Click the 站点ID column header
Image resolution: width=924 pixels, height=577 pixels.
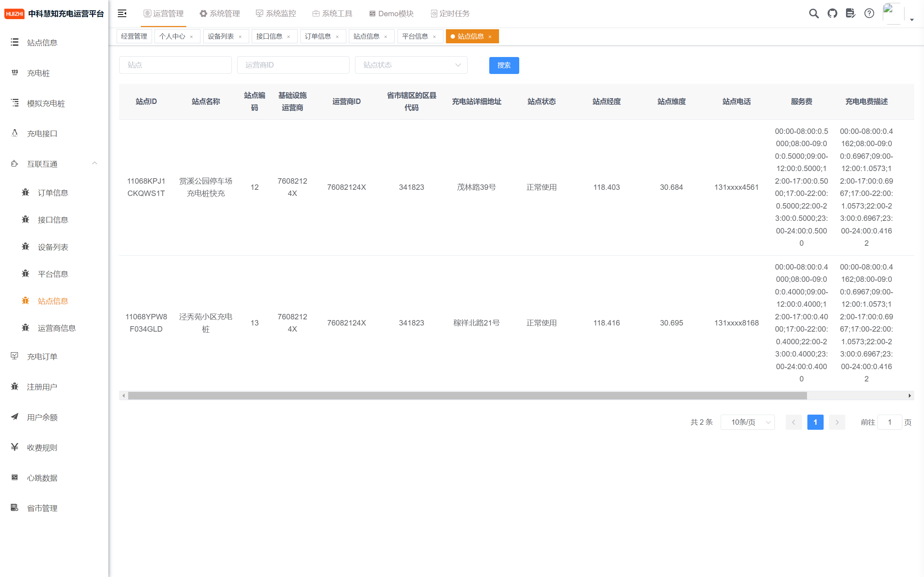146,101
